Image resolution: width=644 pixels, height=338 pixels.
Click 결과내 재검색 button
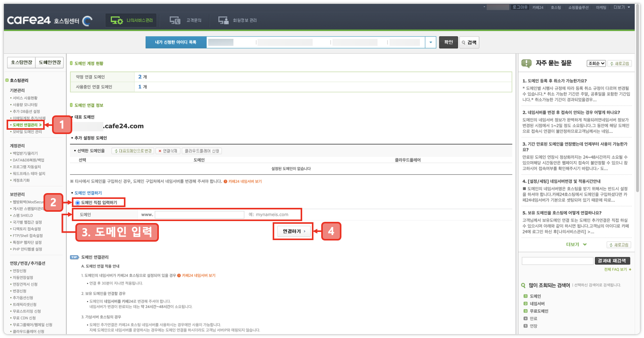612,261
